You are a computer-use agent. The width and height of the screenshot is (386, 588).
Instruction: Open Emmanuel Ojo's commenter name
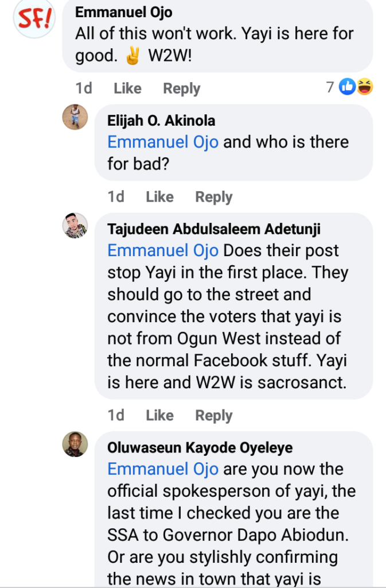123,12
